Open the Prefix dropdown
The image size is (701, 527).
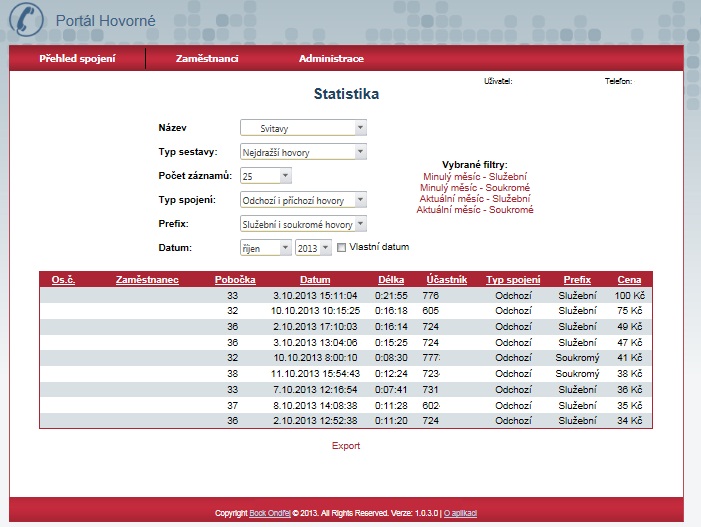pyautogui.click(x=304, y=224)
